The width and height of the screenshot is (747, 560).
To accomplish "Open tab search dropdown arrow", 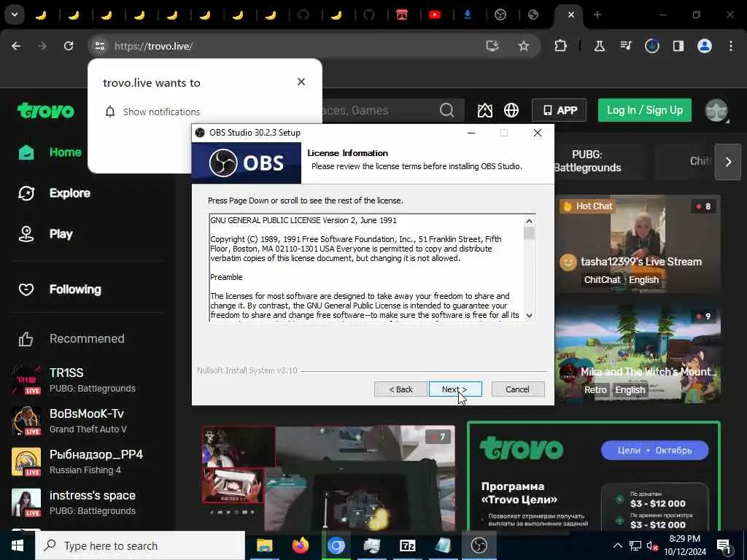I will tap(15, 15).
